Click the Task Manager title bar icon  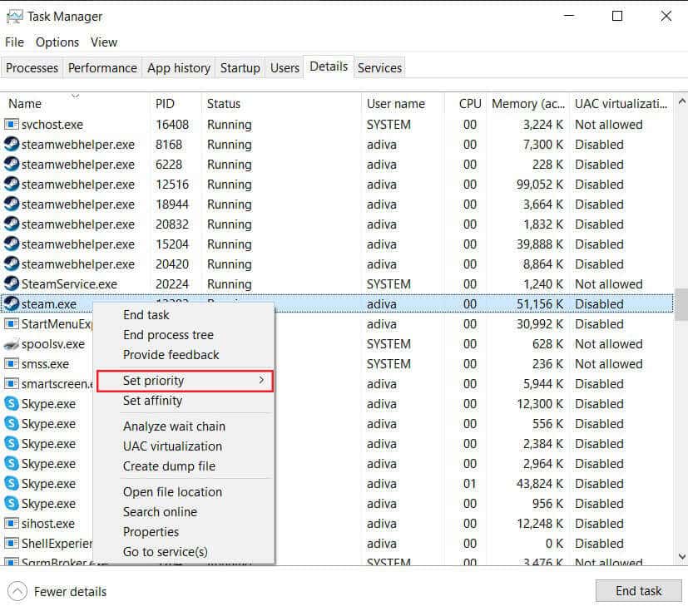[14, 17]
